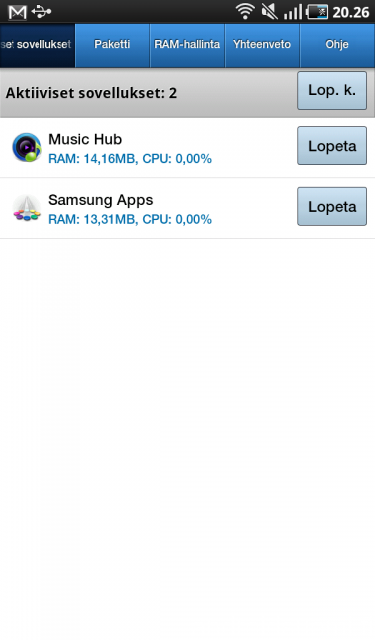Switch to the Paketti tab
The image size is (375, 640).
(112, 45)
